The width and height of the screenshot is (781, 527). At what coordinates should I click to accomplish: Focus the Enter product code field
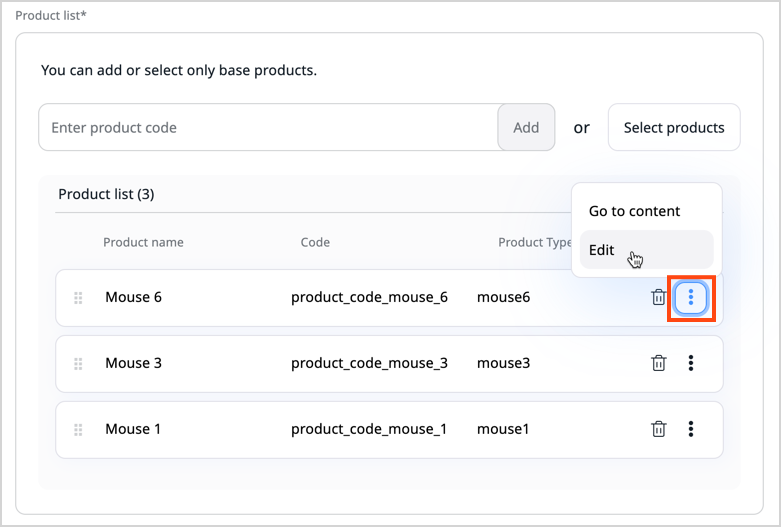(x=268, y=128)
